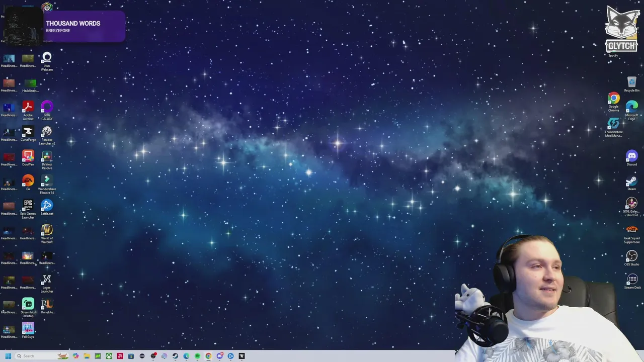Open the GOG GALAXY desktop shortcut

[47, 111]
